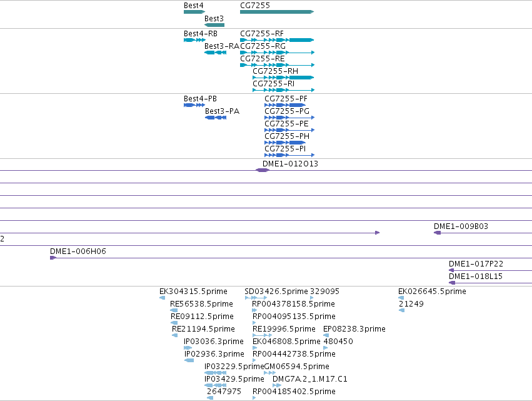Select the Best4 gene arrow glyph
Screen dimensions: 532x401
pyautogui.click(x=194, y=12)
